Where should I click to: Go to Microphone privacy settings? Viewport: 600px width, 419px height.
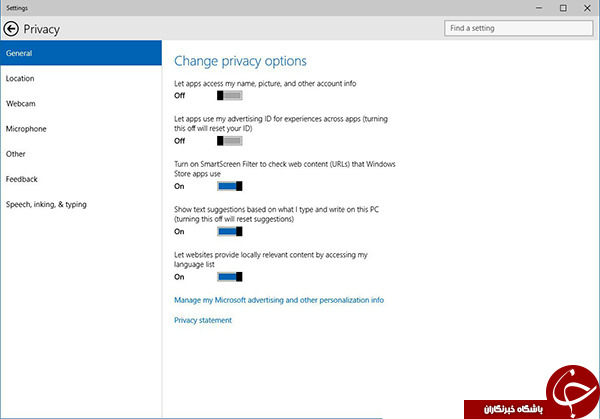pos(81,129)
